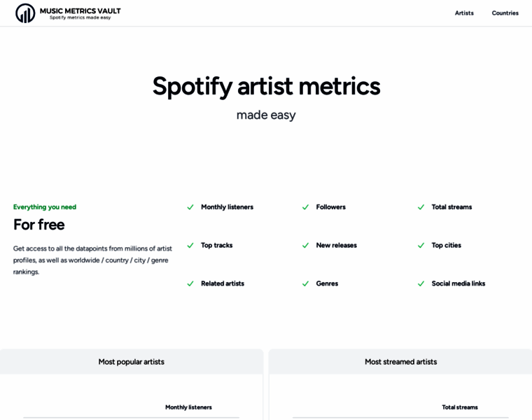Click the 'Spotify metrics made easy' tagline
This screenshot has height=420, width=532.
(x=80, y=17)
